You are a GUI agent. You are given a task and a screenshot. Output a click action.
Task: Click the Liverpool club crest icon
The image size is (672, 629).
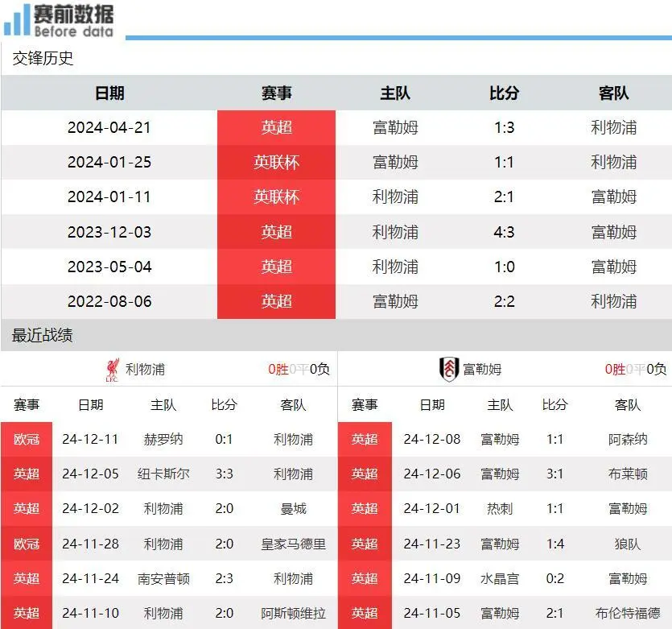click(x=113, y=370)
